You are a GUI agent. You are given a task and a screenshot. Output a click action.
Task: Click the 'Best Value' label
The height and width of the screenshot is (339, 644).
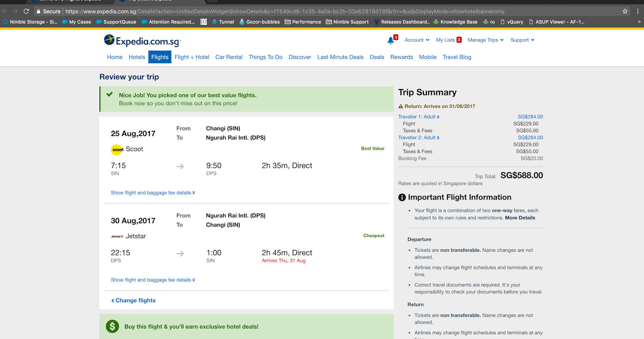tap(373, 148)
